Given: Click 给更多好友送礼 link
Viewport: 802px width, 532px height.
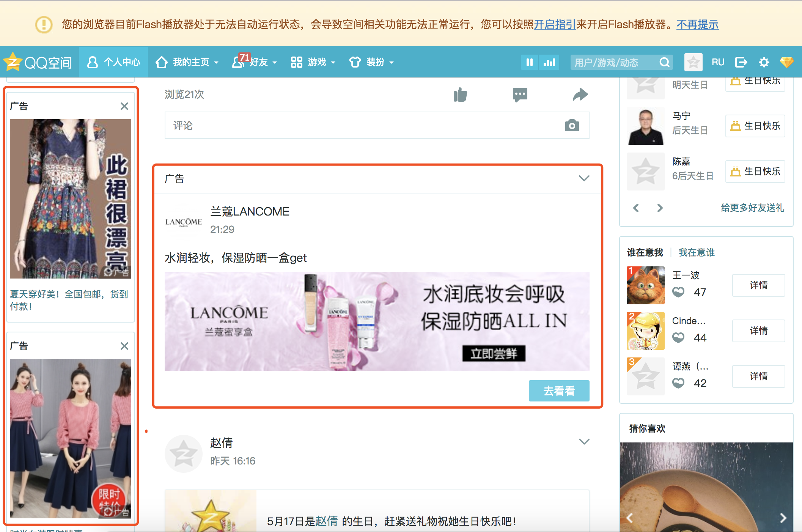Looking at the screenshot, I should pyautogui.click(x=752, y=208).
